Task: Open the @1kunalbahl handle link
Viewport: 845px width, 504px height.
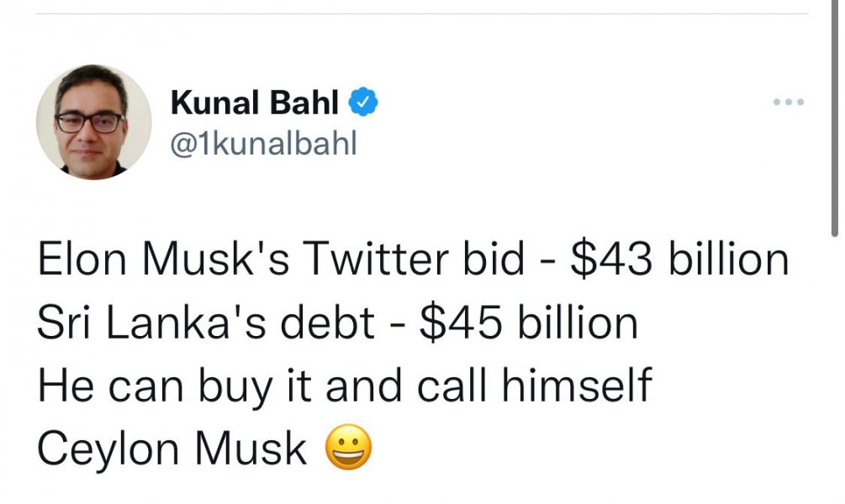Action: tap(263, 144)
